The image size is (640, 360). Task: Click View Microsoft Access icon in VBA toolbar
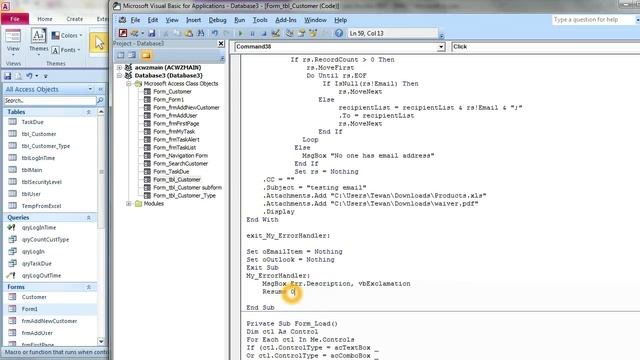(x=123, y=33)
